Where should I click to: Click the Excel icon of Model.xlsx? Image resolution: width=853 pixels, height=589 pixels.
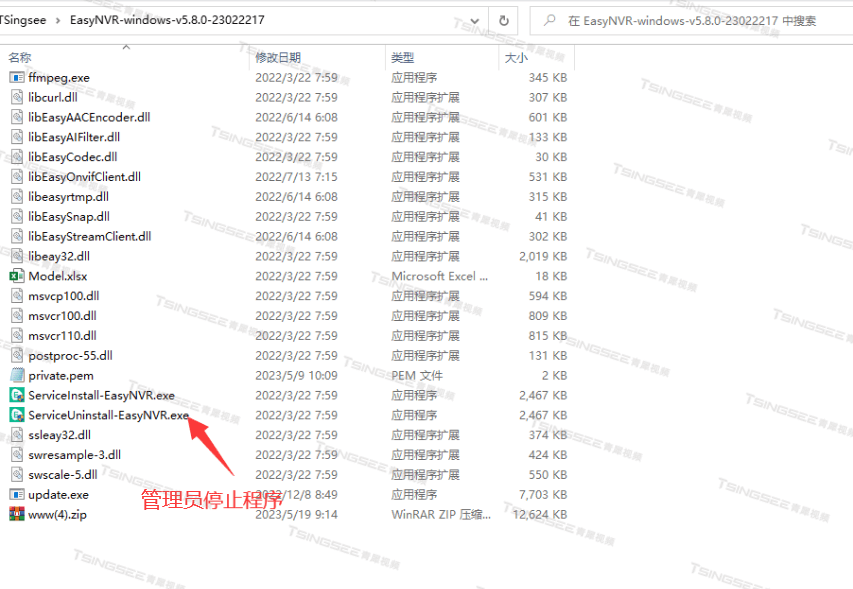tap(17, 276)
